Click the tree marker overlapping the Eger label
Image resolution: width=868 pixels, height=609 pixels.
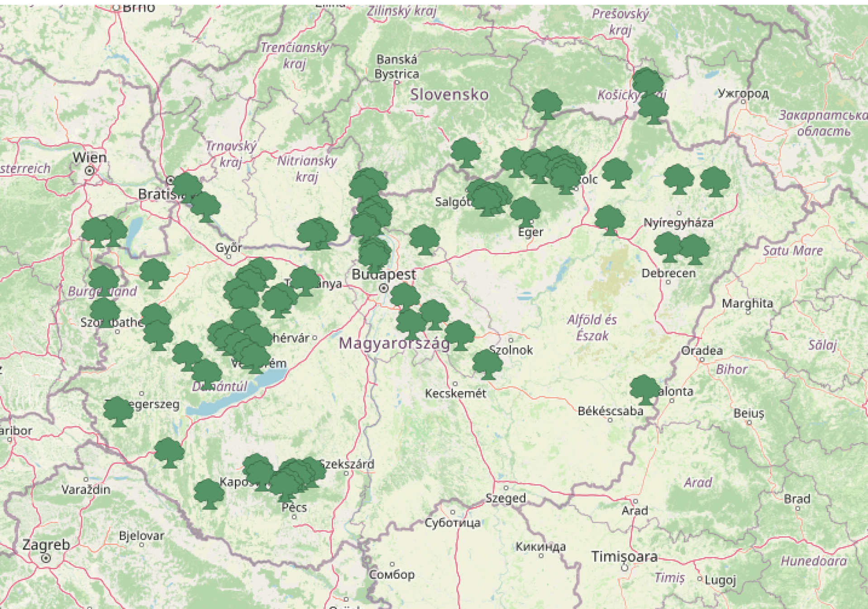tap(525, 212)
